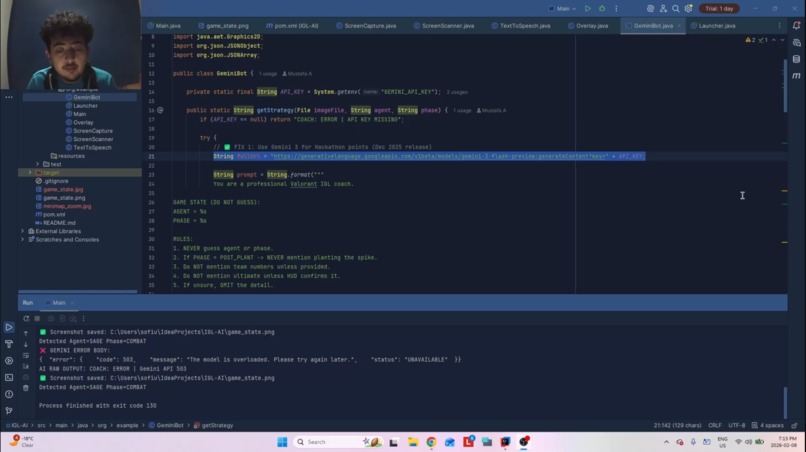The image size is (806, 452).
Task: Run the Main configuration with the play icon
Action: tap(588, 9)
